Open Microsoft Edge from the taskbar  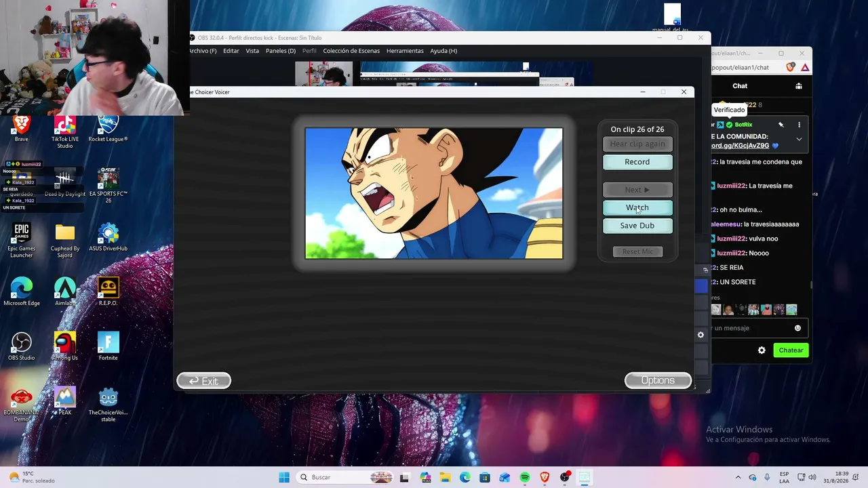pyautogui.click(x=465, y=477)
